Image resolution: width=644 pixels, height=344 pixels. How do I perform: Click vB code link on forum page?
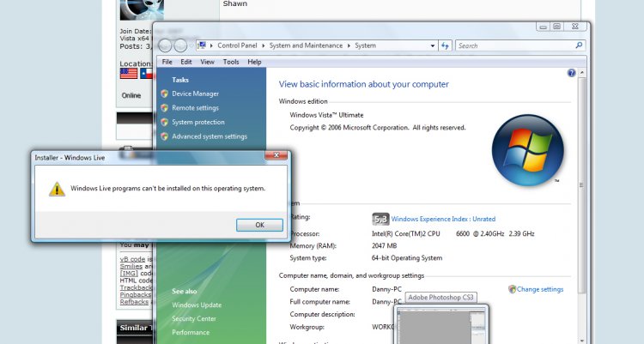(132, 259)
